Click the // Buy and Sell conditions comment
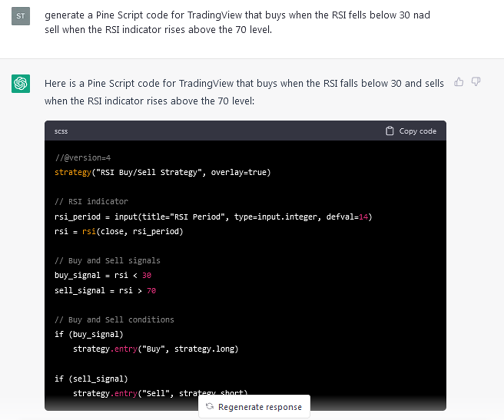This screenshot has width=504, height=420. click(114, 320)
